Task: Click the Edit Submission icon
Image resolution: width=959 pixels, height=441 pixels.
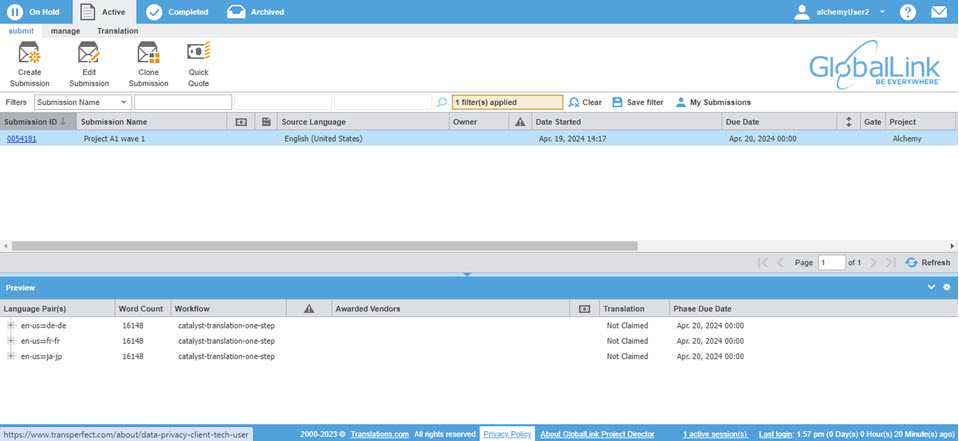Action: click(88, 54)
